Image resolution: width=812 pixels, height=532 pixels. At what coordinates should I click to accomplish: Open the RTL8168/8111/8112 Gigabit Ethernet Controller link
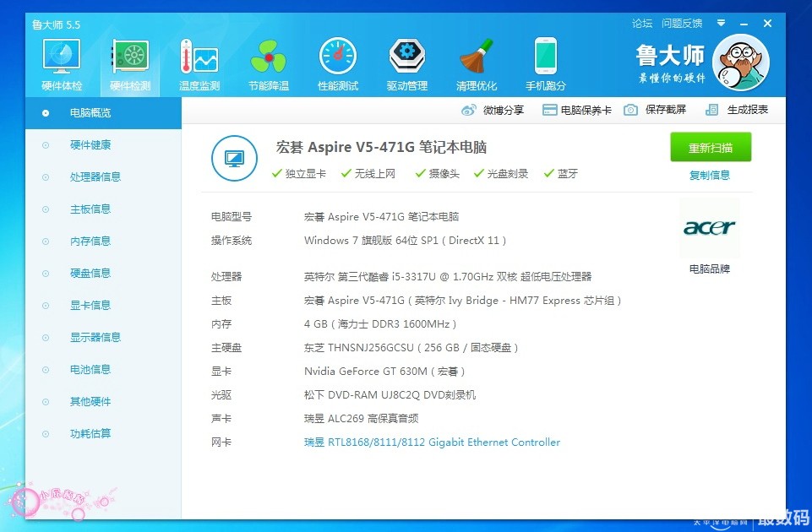(x=432, y=442)
